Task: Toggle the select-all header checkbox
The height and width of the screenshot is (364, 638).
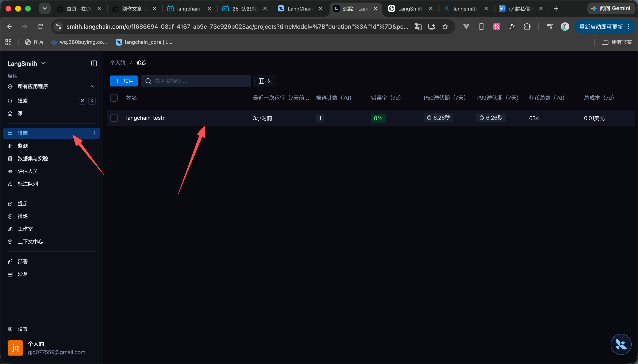Action: 114,98
